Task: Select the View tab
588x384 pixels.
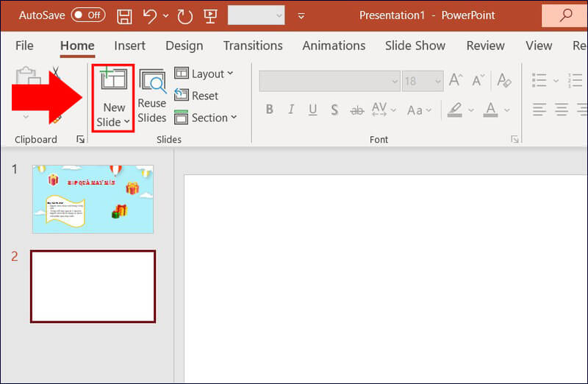Action: click(x=539, y=46)
